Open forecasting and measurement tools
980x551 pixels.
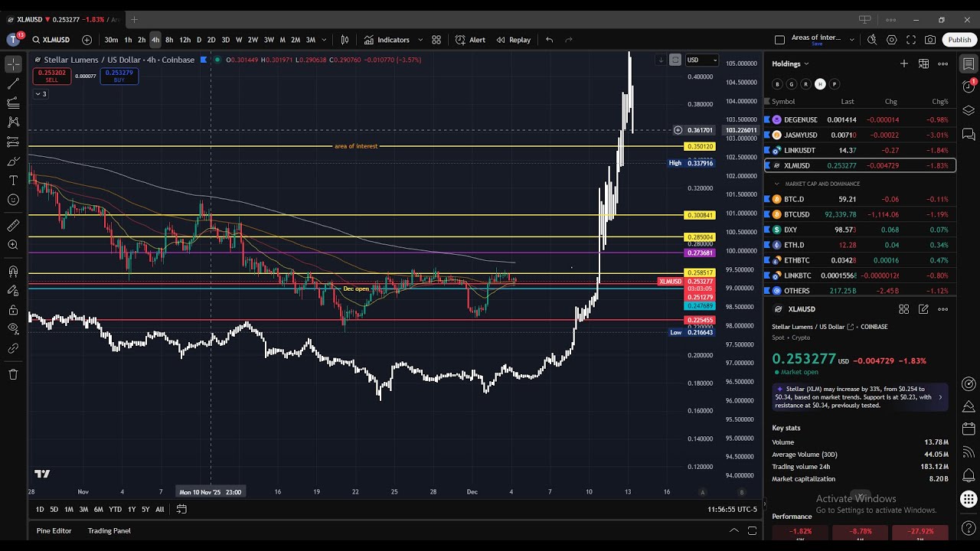(x=13, y=142)
